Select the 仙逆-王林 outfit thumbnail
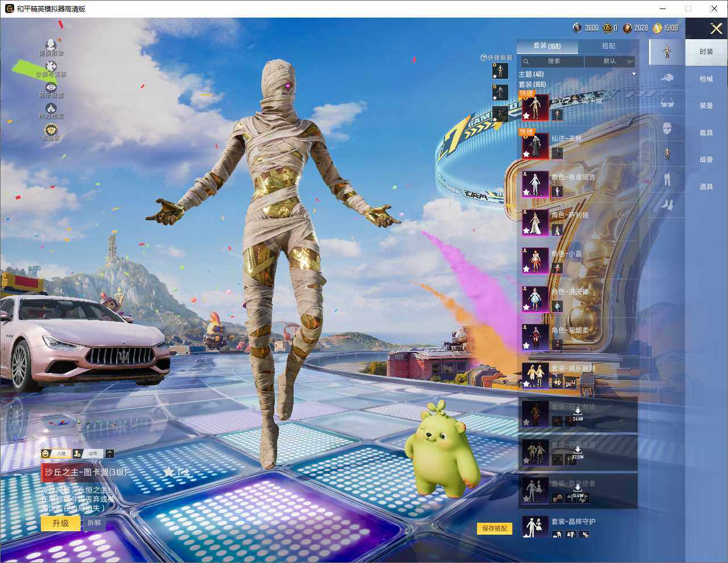The width and height of the screenshot is (728, 563). coord(535,146)
